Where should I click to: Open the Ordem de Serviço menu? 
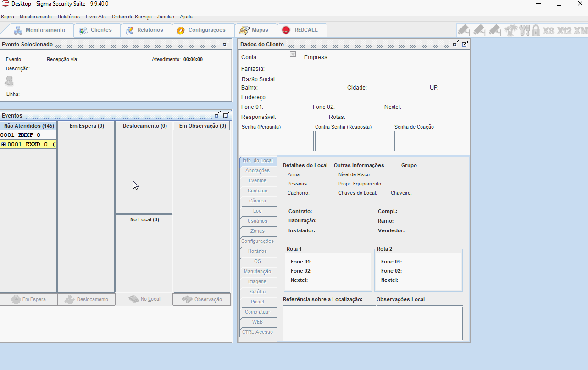point(132,17)
